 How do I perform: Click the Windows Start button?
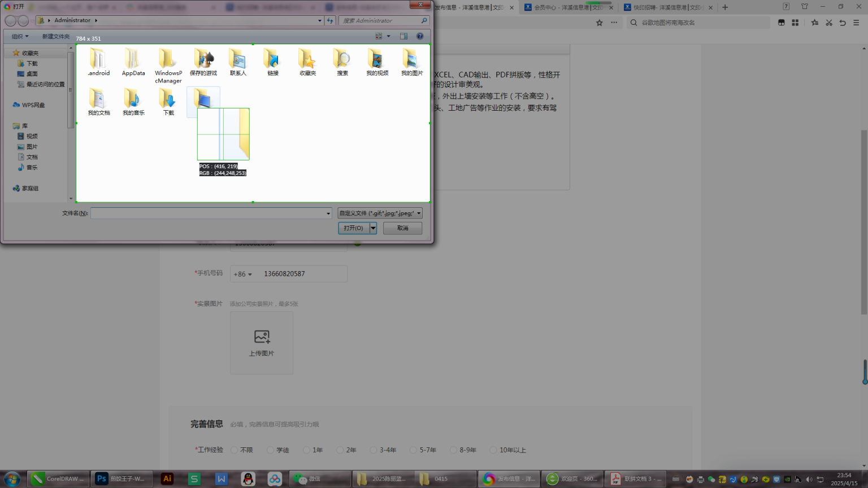tap(11, 479)
